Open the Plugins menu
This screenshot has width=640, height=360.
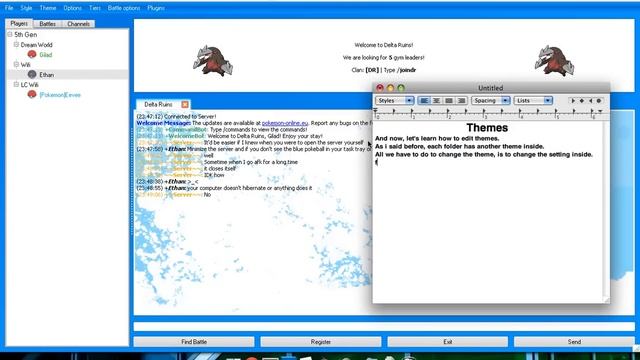156,8
